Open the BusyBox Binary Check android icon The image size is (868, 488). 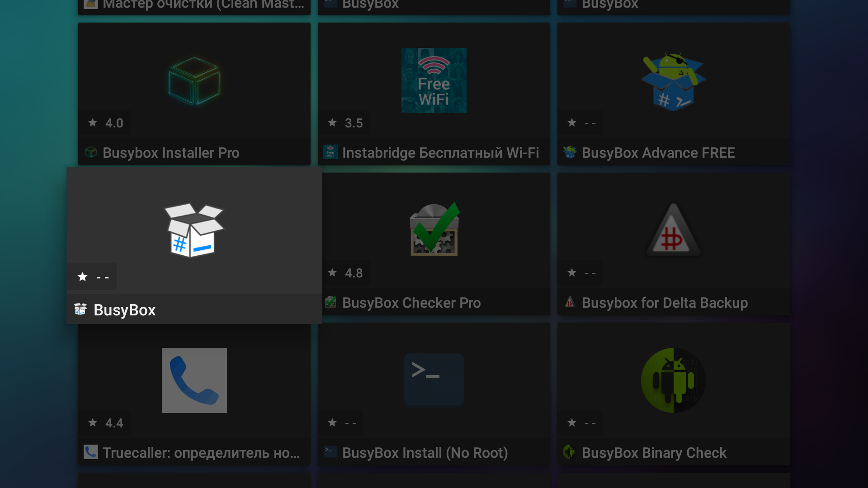pos(674,380)
